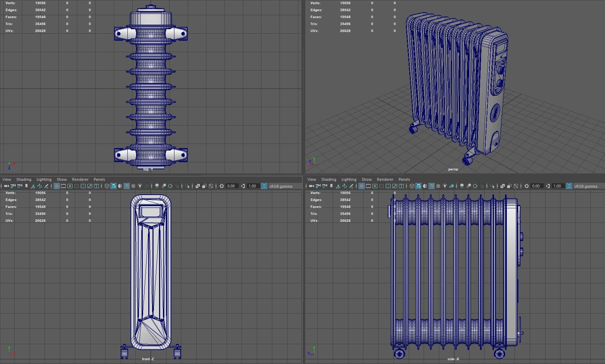Click Use All Lights bulb in front panel
605x364 pixels.
(140, 186)
